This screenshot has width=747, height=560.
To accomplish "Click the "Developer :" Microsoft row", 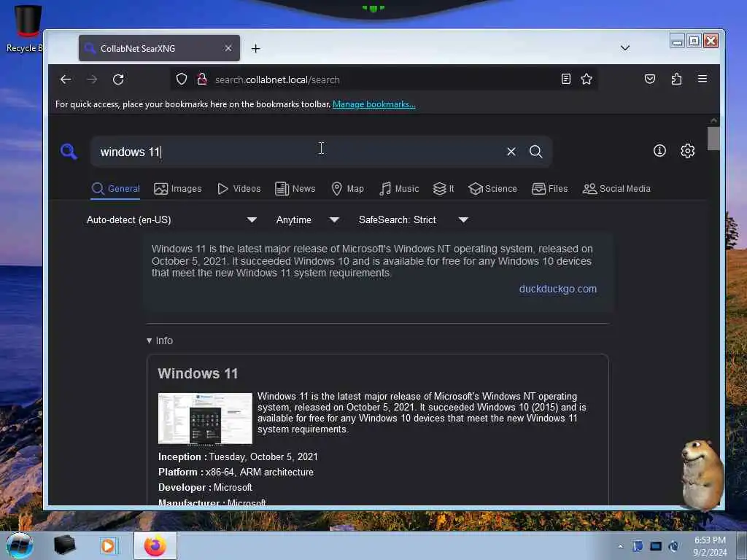I will [x=205, y=487].
